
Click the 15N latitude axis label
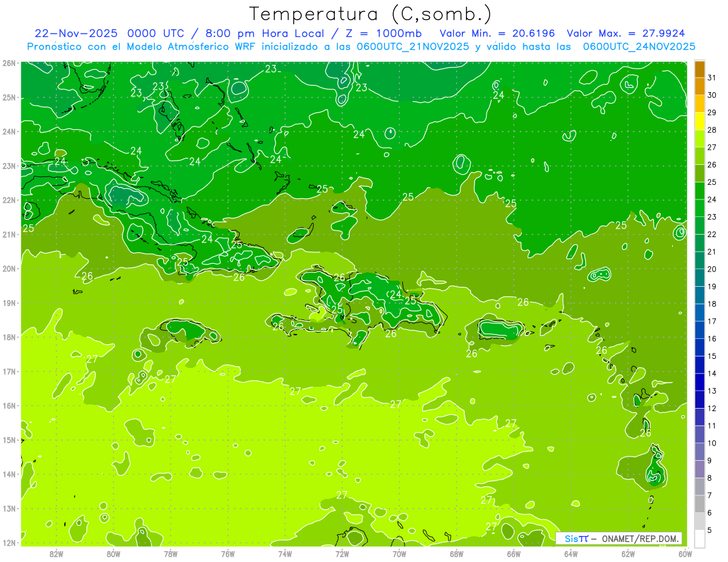tap(8, 440)
